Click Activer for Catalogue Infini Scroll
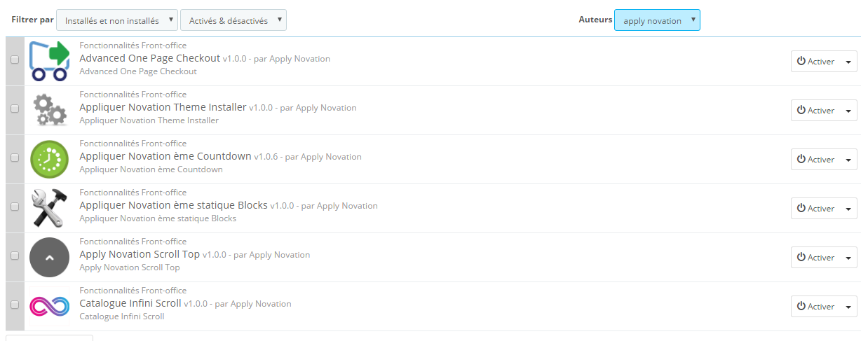Viewport: 868px width, 341px height. tap(815, 307)
